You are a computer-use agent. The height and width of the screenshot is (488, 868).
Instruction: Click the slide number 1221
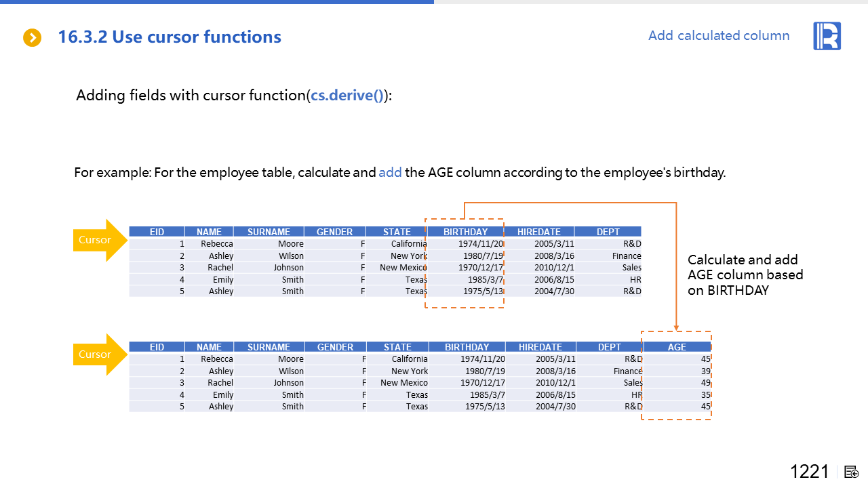pyautogui.click(x=809, y=472)
